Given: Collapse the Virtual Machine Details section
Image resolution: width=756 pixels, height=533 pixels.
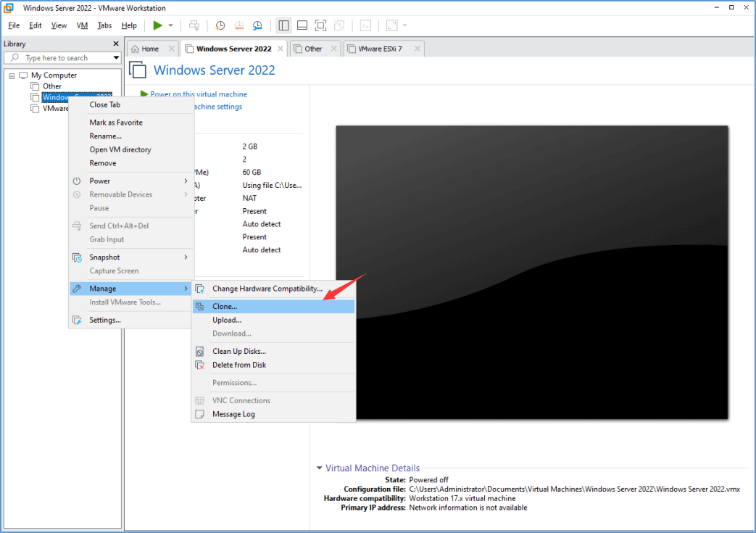Looking at the screenshot, I should (x=320, y=468).
